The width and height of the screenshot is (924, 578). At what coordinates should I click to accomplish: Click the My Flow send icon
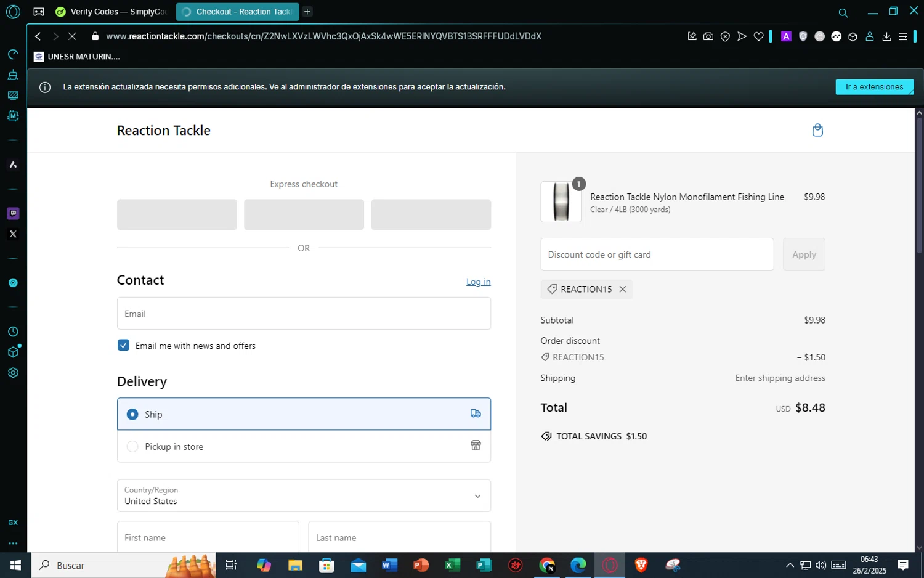coord(742,36)
